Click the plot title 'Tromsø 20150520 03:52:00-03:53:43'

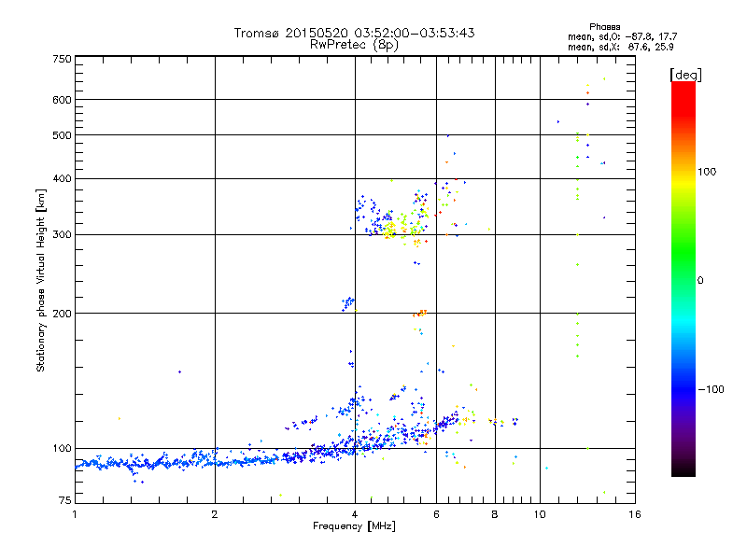pos(354,33)
